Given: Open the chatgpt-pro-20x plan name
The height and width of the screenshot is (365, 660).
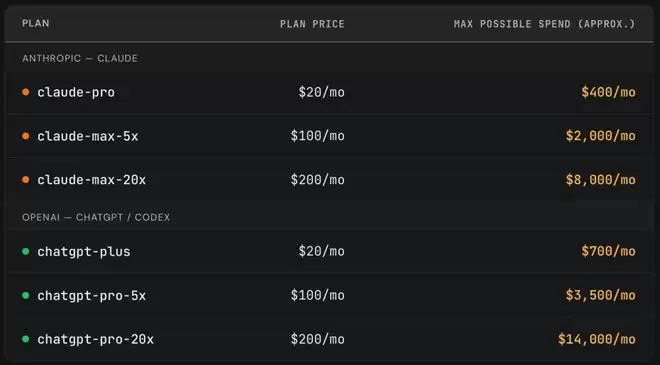Looking at the screenshot, I should point(96,339).
